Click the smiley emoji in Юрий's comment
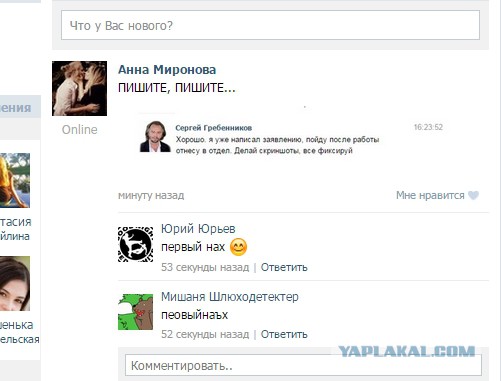Viewport: 501px width, 381px height. click(x=239, y=247)
